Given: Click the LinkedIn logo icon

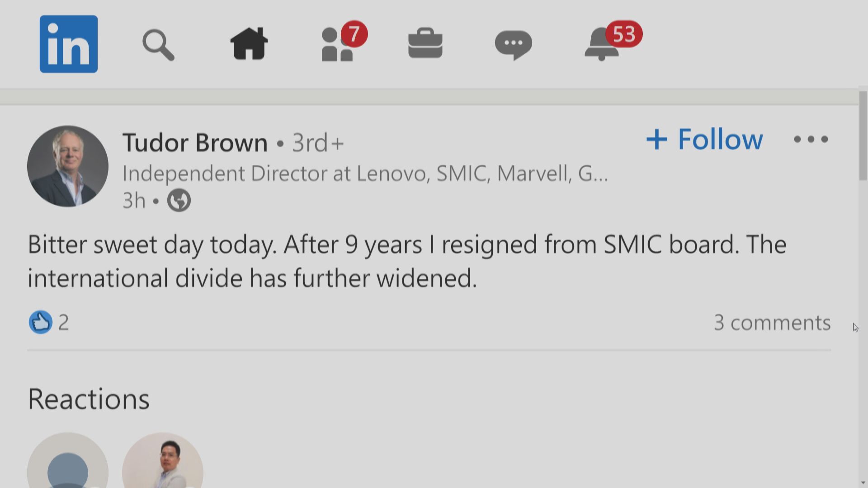Looking at the screenshot, I should (x=69, y=44).
